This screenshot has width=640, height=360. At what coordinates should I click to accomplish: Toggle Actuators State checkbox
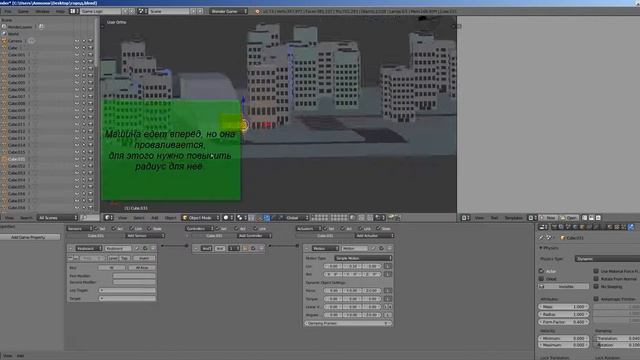click(x=378, y=229)
